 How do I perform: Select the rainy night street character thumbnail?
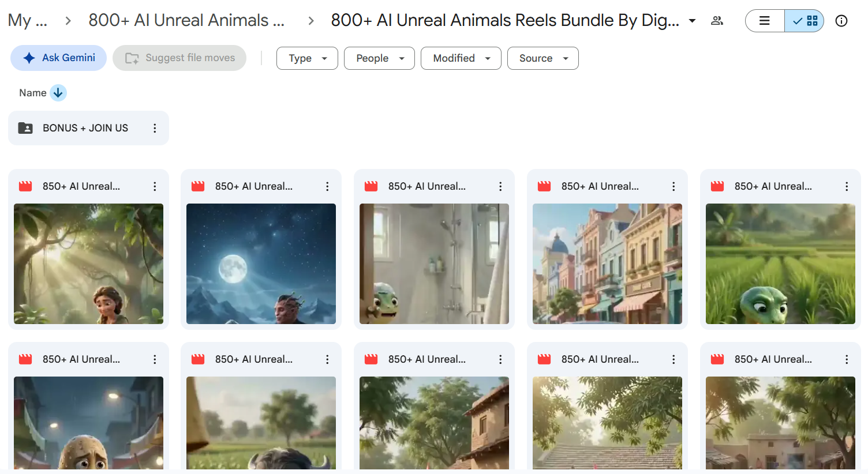tap(88, 423)
